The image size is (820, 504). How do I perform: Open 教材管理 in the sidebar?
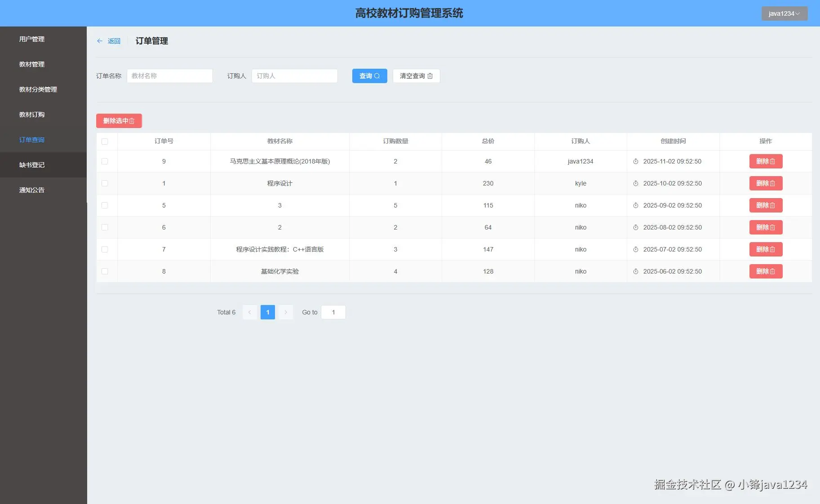pyautogui.click(x=43, y=64)
